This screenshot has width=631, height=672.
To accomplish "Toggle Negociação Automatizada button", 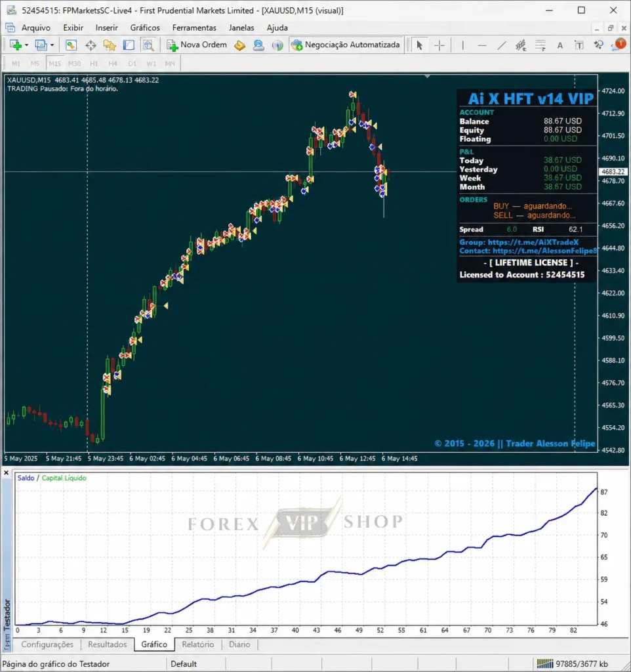I will pyautogui.click(x=345, y=45).
